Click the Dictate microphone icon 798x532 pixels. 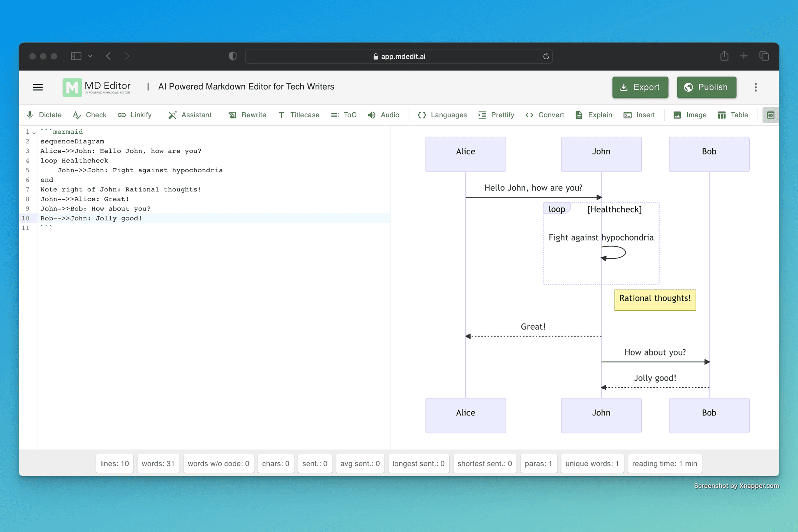[30, 115]
